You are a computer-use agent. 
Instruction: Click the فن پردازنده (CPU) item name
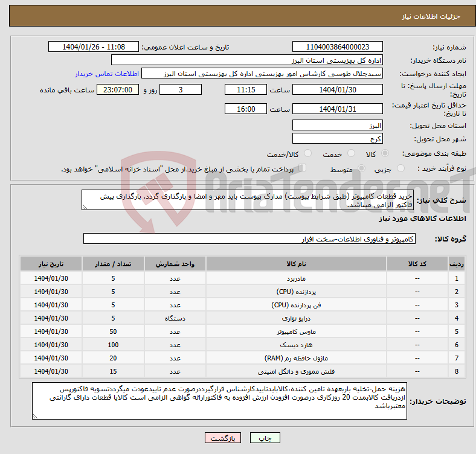coord(296,305)
